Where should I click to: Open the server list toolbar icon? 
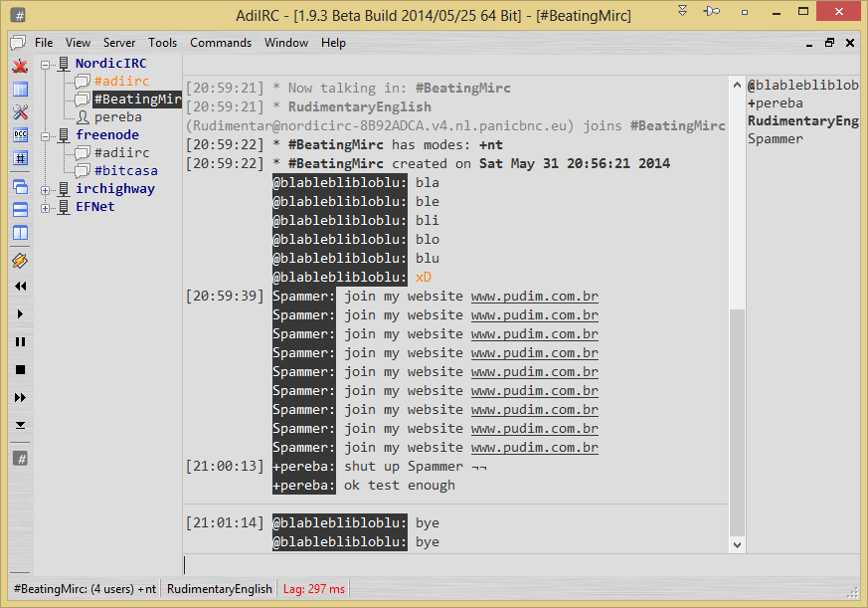click(21, 90)
